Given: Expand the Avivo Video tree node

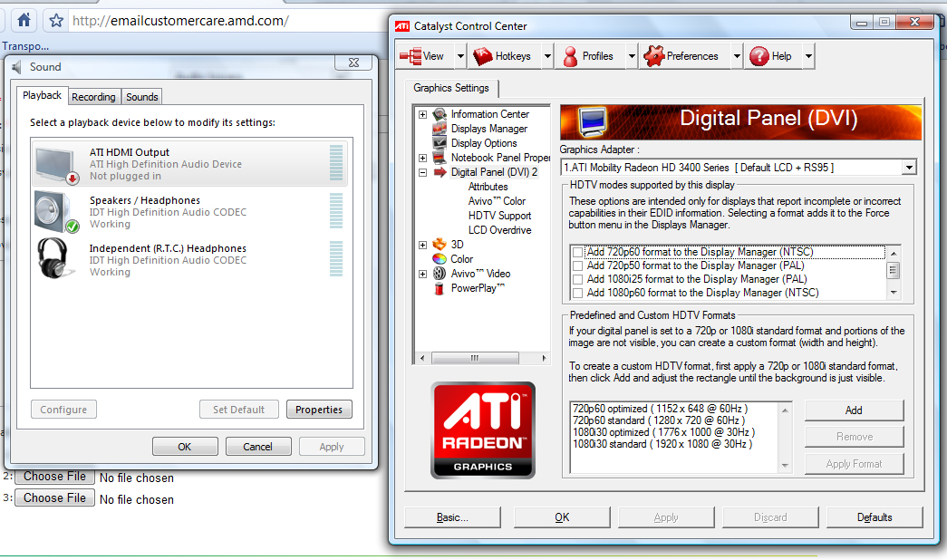Looking at the screenshot, I should point(423,275).
